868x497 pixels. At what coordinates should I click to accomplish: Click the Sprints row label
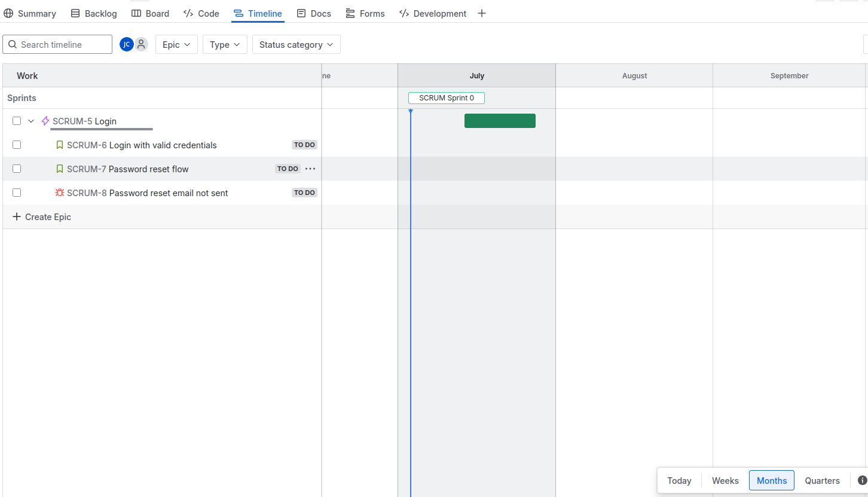pos(22,98)
